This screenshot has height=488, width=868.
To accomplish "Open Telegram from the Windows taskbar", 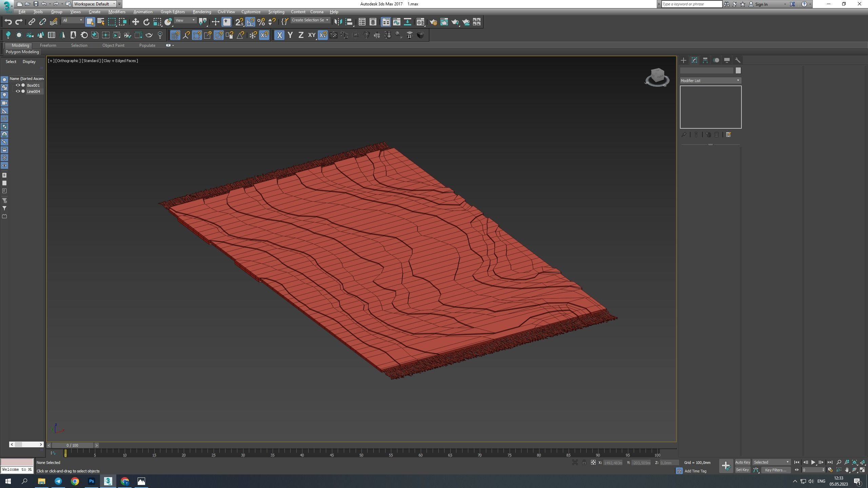I will click(x=58, y=481).
